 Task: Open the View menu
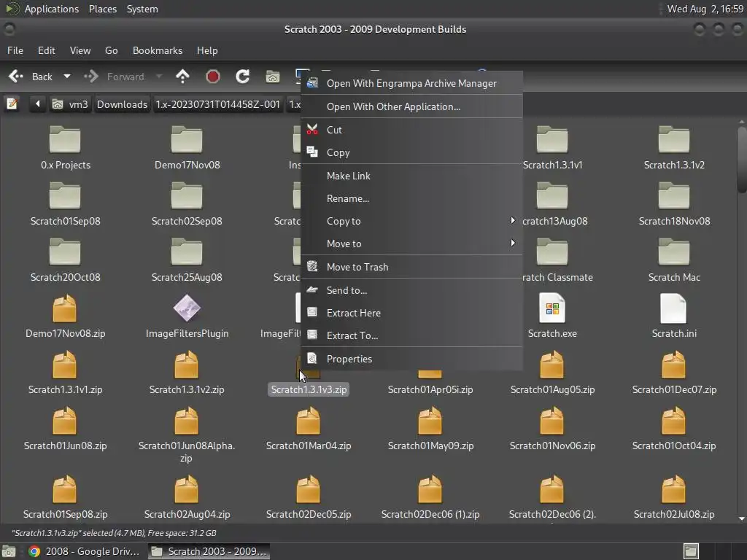pyautogui.click(x=80, y=50)
